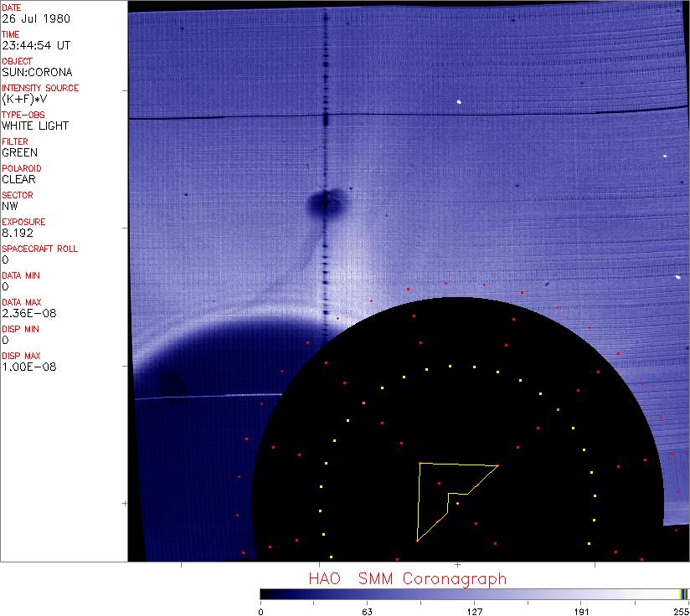The width and height of the screenshot is (690, 616).
Task: Click the (K+F)*V intensity source value
Action: coord(23,99)
